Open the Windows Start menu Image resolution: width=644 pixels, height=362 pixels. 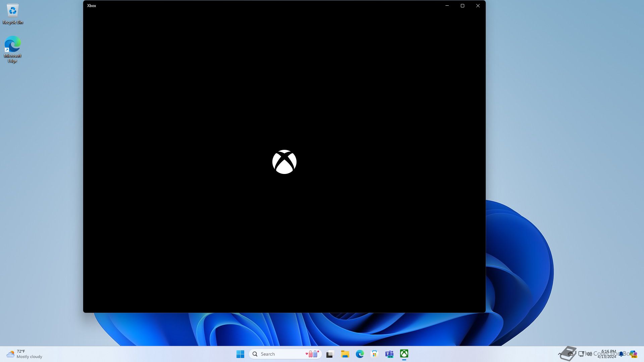pyautogui.click(x=240, y=354)
